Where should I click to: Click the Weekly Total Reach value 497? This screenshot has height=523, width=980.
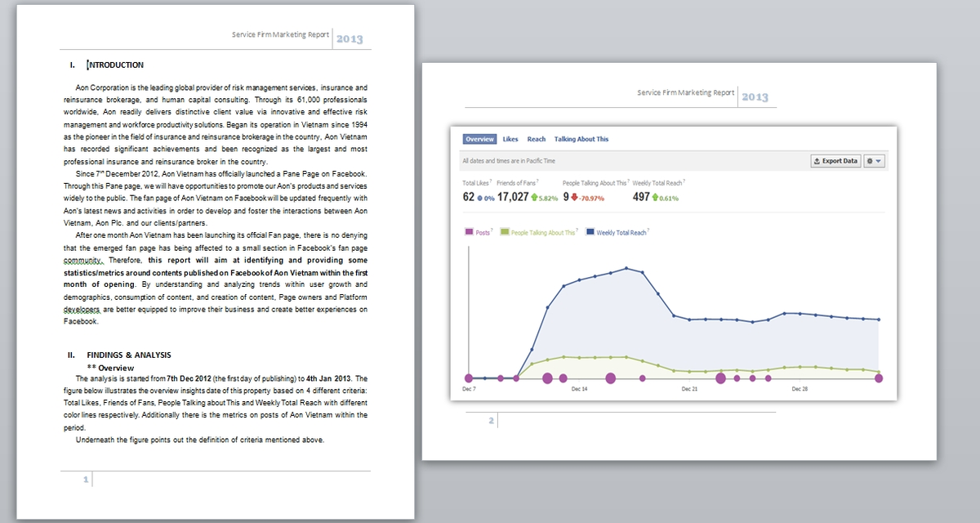tap(641, 197)
